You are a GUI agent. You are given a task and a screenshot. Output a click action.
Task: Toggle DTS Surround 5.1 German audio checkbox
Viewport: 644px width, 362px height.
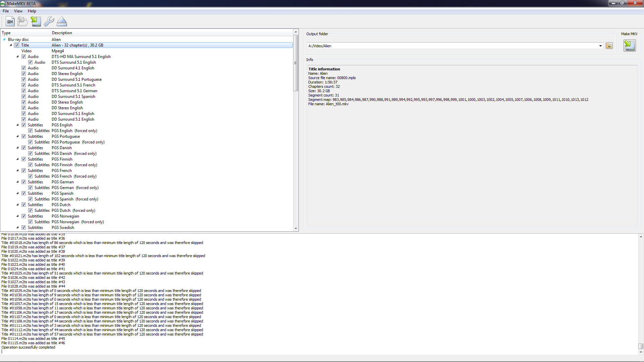coord(24,91)
